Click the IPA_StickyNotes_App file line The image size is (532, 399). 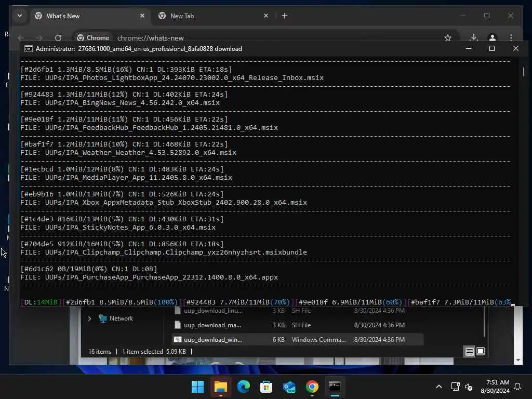click(118, 228)
